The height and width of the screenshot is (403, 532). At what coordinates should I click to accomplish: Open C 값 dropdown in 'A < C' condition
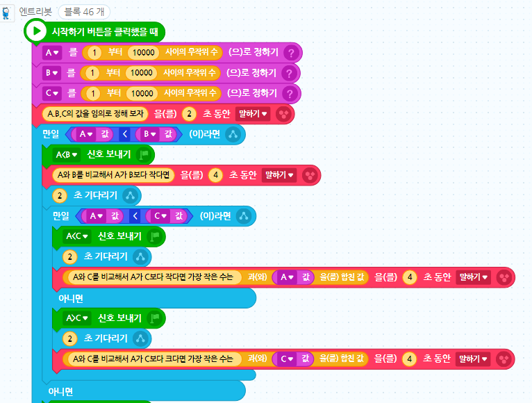coord(160,216)
